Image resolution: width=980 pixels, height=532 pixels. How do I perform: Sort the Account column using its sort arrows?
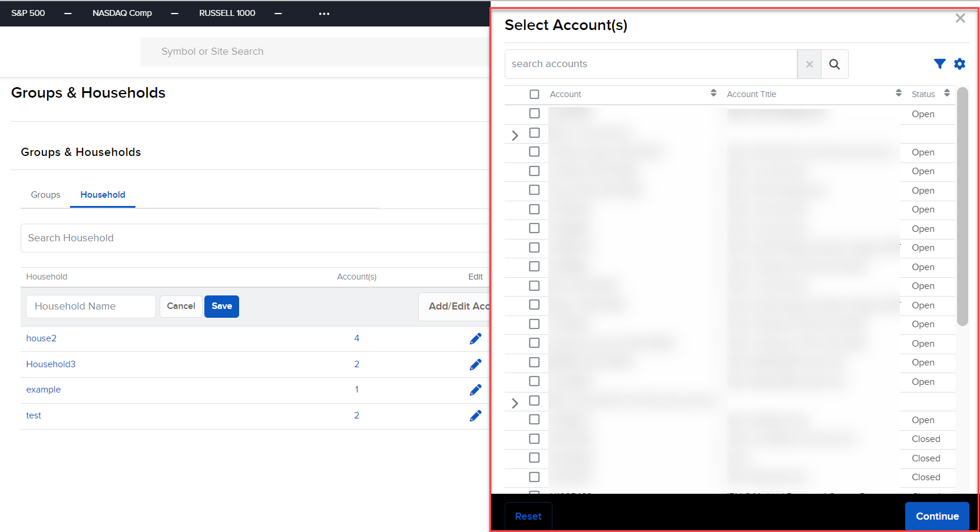pyautogui.click(x=713, y=92)
